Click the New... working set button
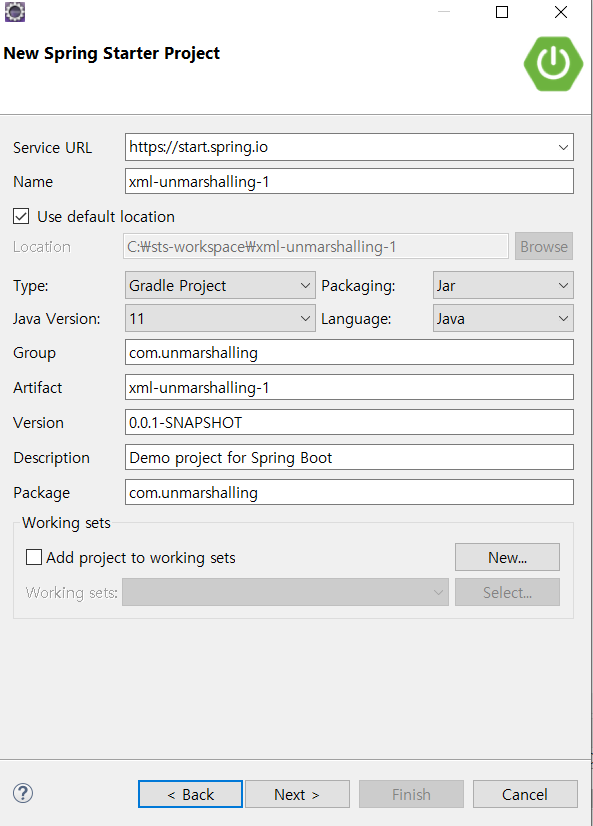Image resolution: width=593 pixels, height=826 pixels. [507, 557]
